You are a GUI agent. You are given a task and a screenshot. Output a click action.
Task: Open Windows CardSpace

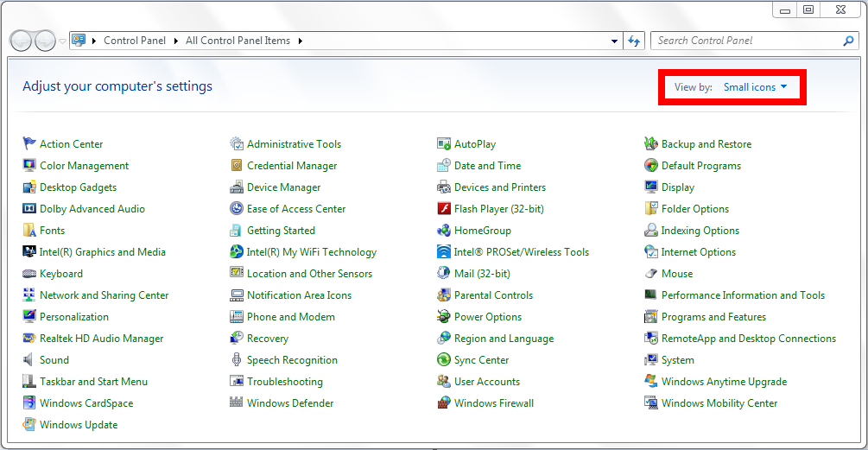tap(86, 403)
